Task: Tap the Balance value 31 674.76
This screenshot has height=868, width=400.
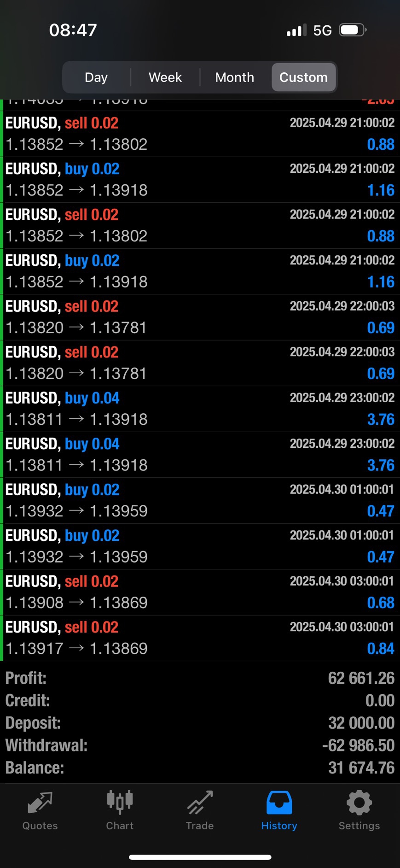Action: tap(361, 768)
